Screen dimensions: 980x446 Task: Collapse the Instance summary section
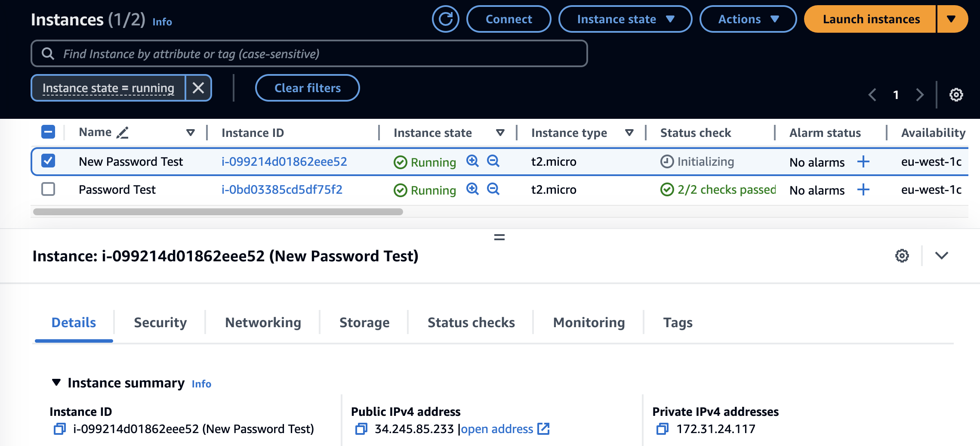[x=56, y=382]
